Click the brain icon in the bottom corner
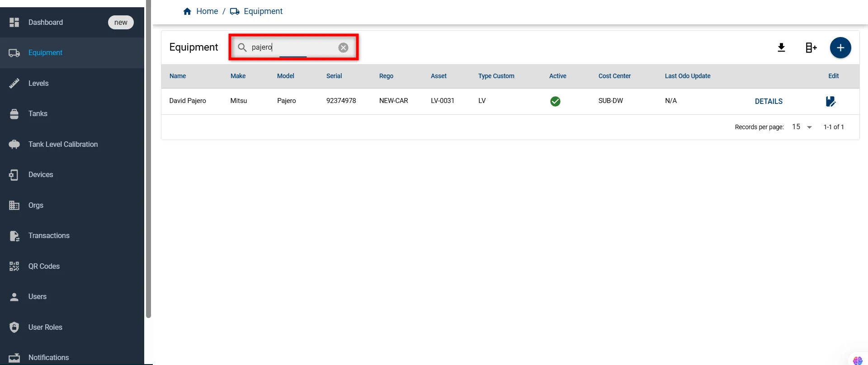Viewport: 868px width, 365px height. coord(858,360)
